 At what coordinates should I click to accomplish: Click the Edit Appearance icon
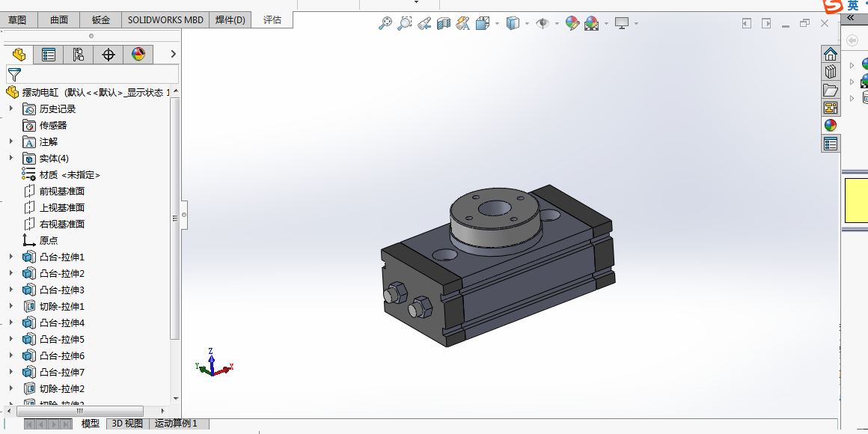click(572, 23)
